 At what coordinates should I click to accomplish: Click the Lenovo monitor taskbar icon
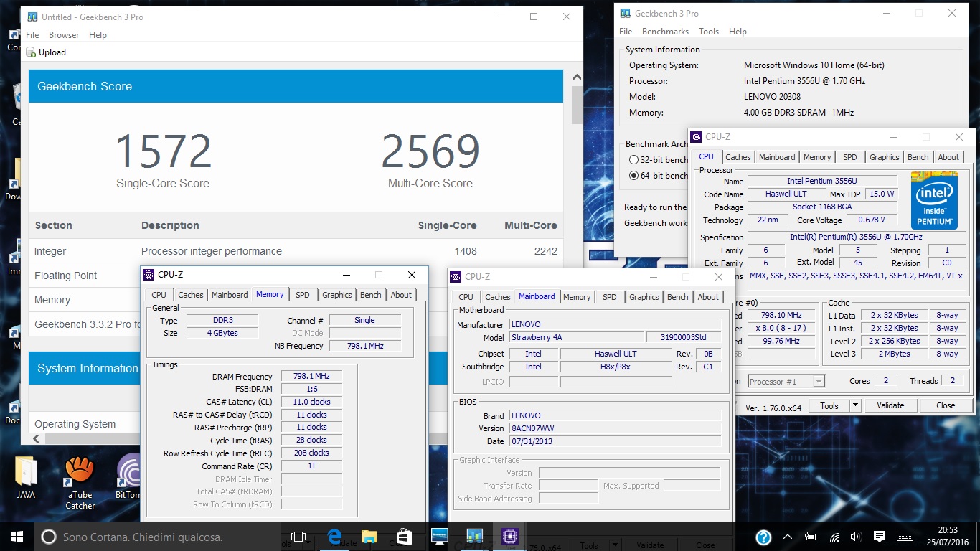click(x=439, y=537)
